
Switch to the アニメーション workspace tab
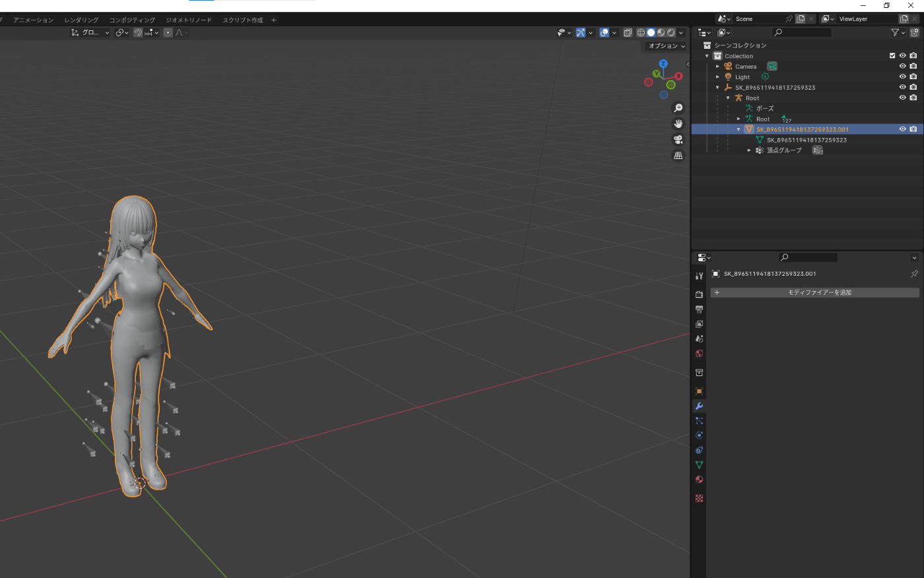click(33, 20)
